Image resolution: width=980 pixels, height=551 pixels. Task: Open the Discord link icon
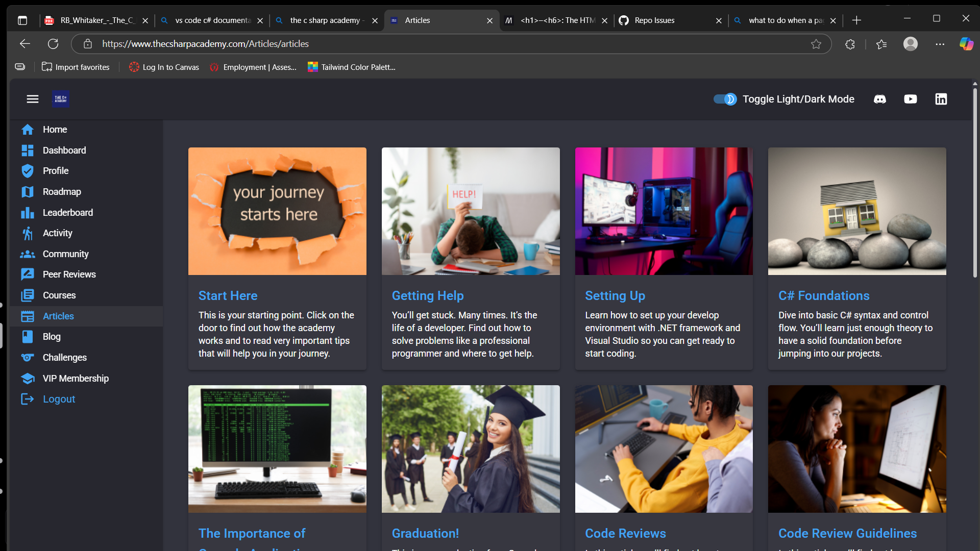coord(879,99)
